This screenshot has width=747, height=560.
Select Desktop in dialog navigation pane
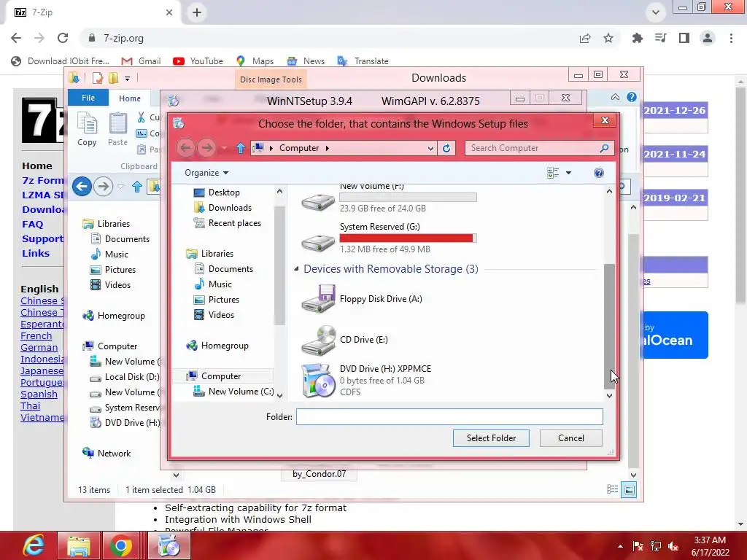[x=216, y=192]
